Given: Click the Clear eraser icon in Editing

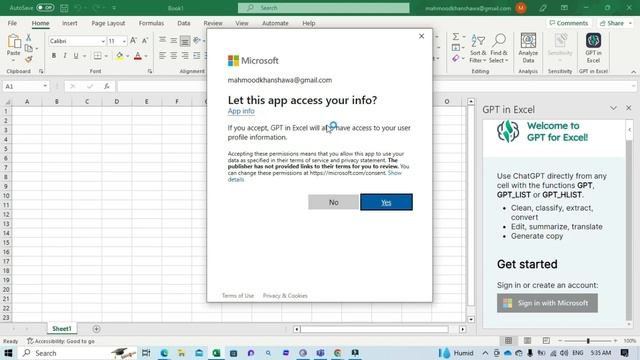Looking at the screenshot, I should click(x=456, y=59).
